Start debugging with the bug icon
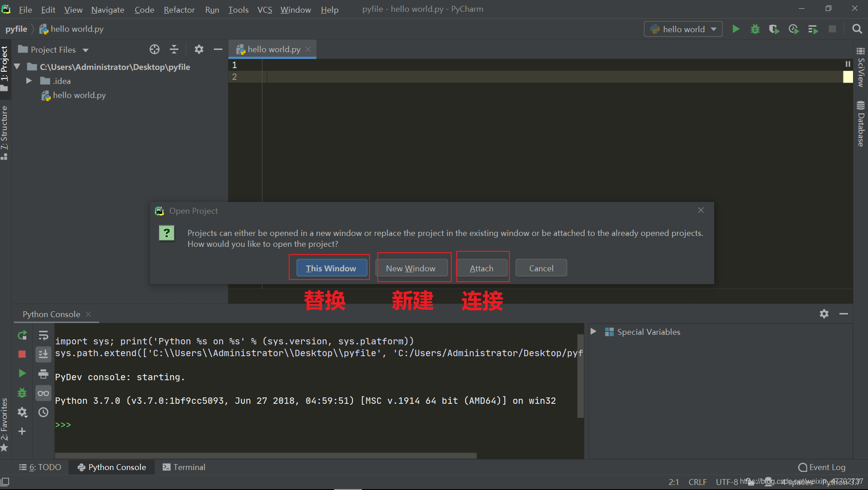This screenshot has width=868, height=490. coord(755,29)
